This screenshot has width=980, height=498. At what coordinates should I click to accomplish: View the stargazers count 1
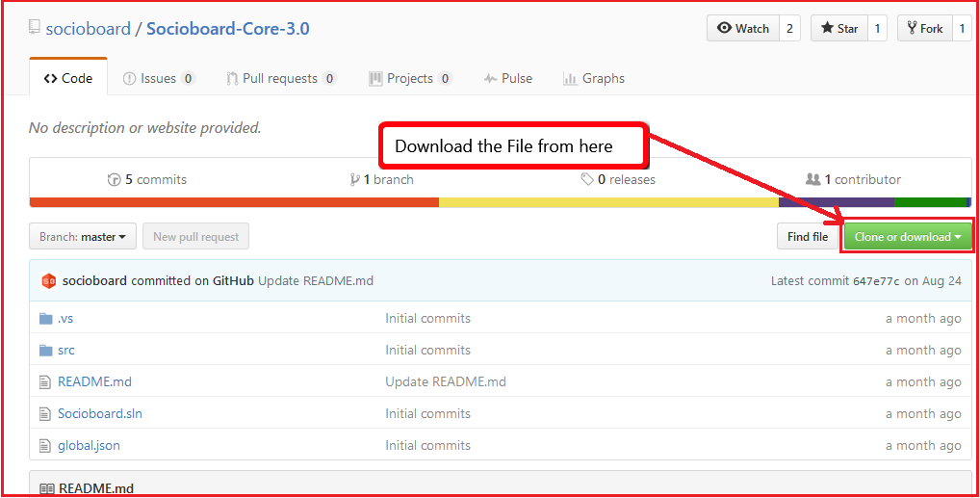pos(878,28)
